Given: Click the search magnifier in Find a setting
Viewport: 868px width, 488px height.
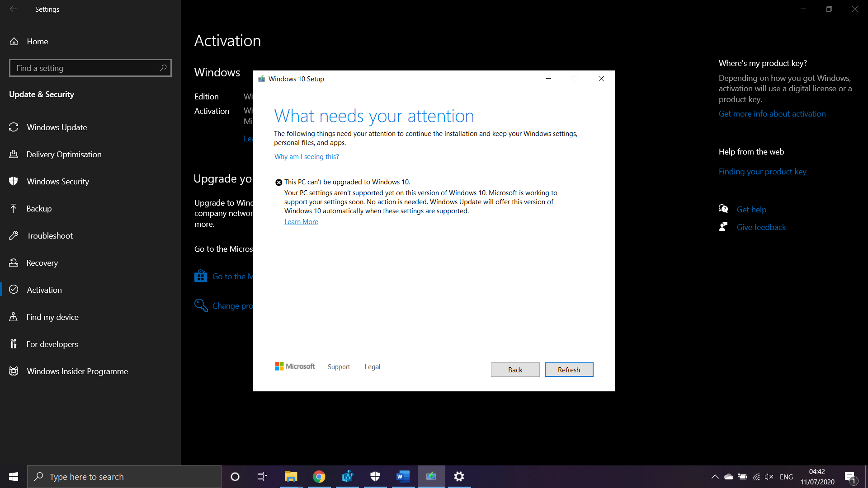Looking at the screenshot, I should [163, 68].
